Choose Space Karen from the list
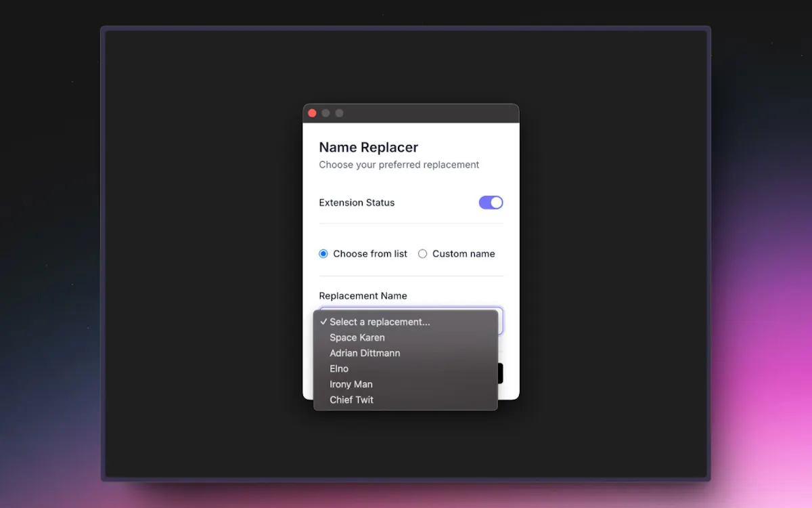Screen dimensions: 812x508 click(x=405, y=337)
